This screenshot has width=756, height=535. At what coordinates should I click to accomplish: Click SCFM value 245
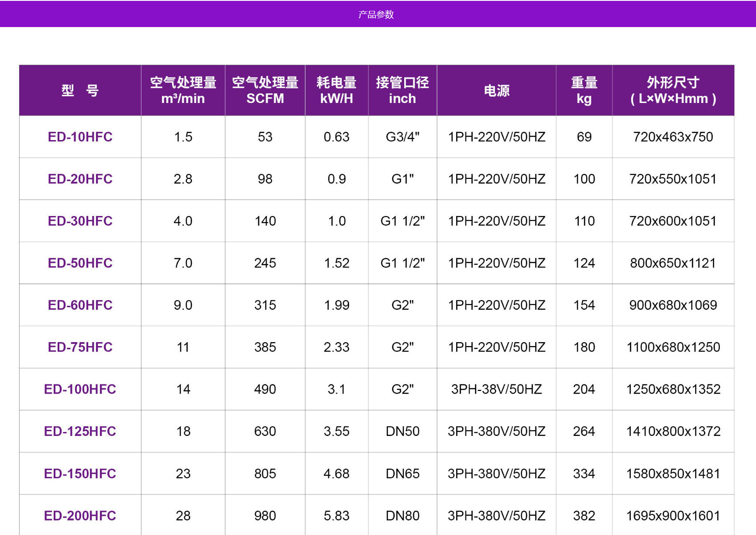(x=265, y=263)
